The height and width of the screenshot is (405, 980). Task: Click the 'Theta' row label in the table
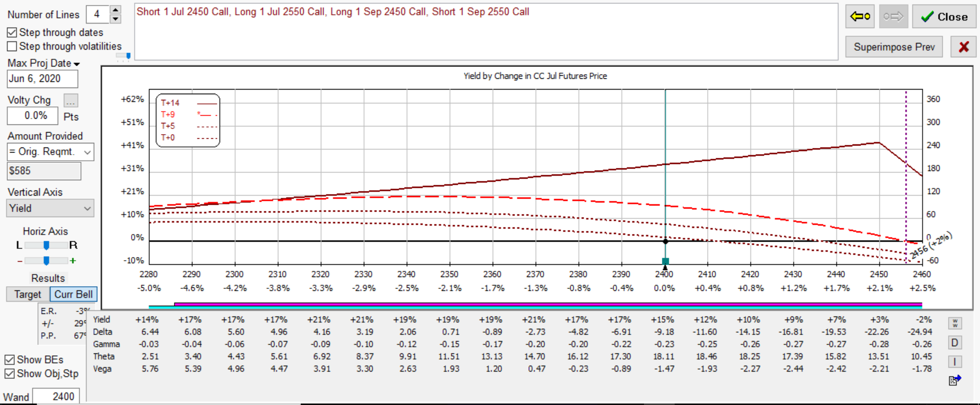[x=104, y=356]
